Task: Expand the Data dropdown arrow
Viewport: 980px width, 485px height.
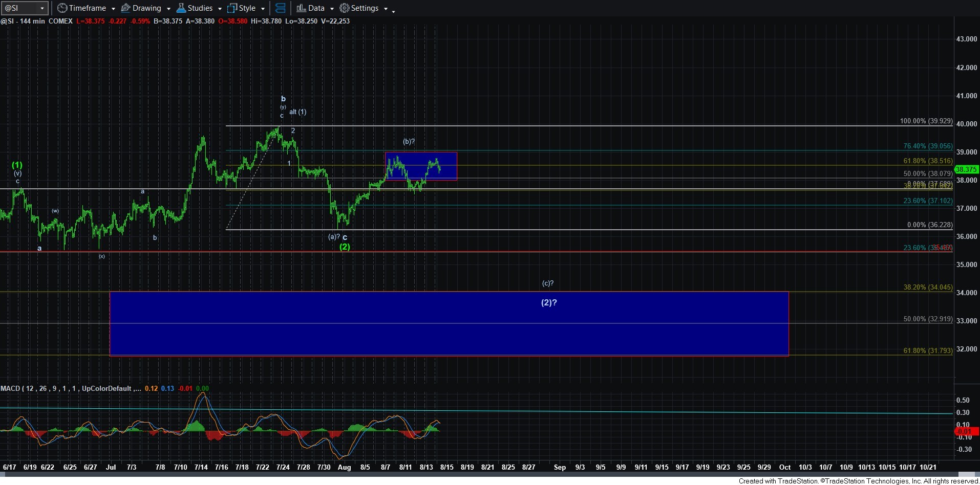Action: click(x=332, y=9)
